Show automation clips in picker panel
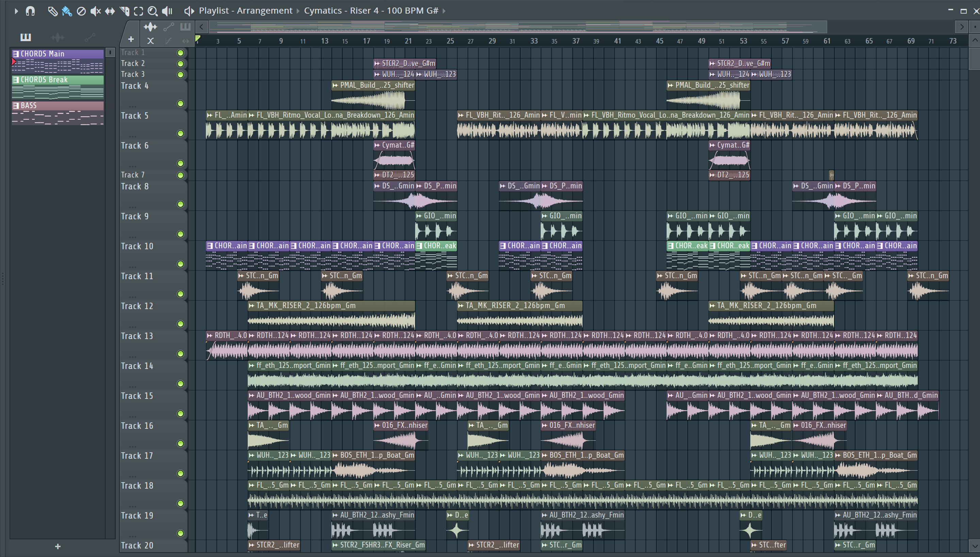980x557 pixels. [x=90, y=37]
